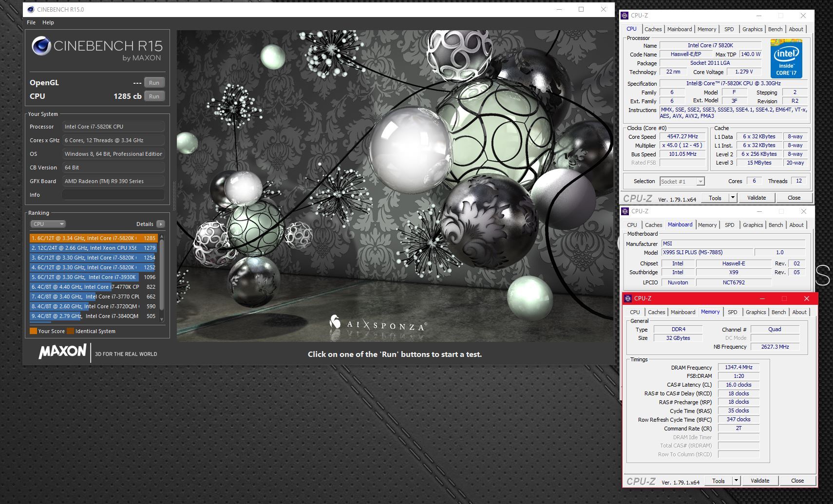Click the memory Size value 32 GBytes
This screenshot has width=833, height=504.
[678, 338]
